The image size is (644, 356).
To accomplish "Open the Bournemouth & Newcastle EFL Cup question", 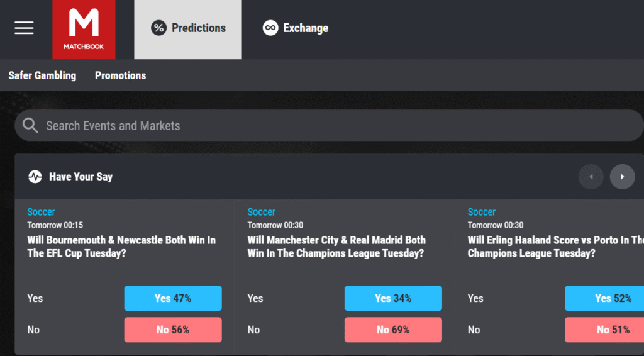I will 121,247.
